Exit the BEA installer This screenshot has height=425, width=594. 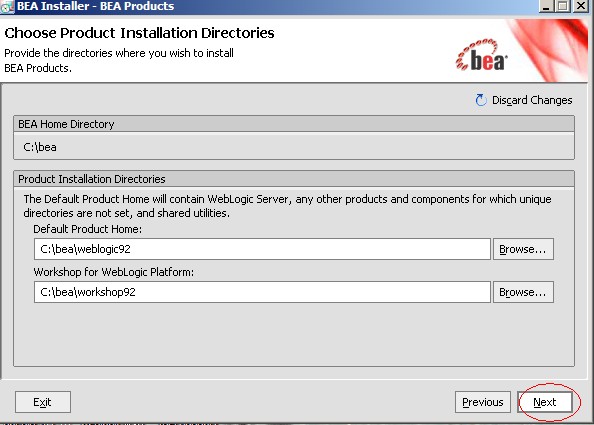click(x=42, y=402)
